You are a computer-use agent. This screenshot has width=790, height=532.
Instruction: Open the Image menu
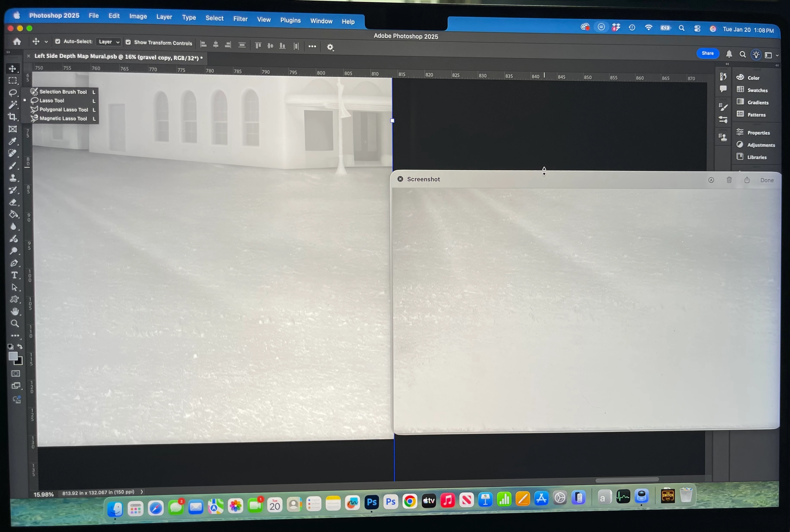pos(138,16)
